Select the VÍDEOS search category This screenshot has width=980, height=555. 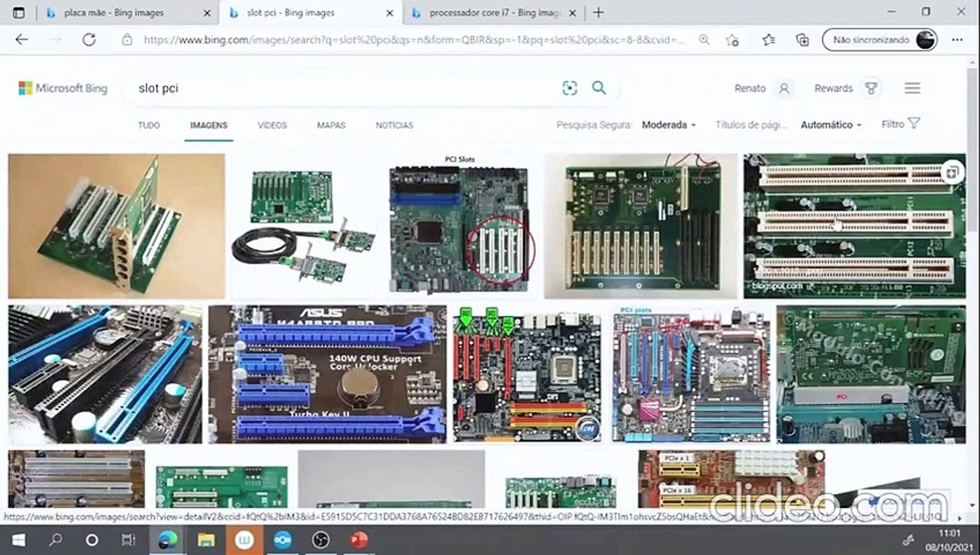coord(272,125)
